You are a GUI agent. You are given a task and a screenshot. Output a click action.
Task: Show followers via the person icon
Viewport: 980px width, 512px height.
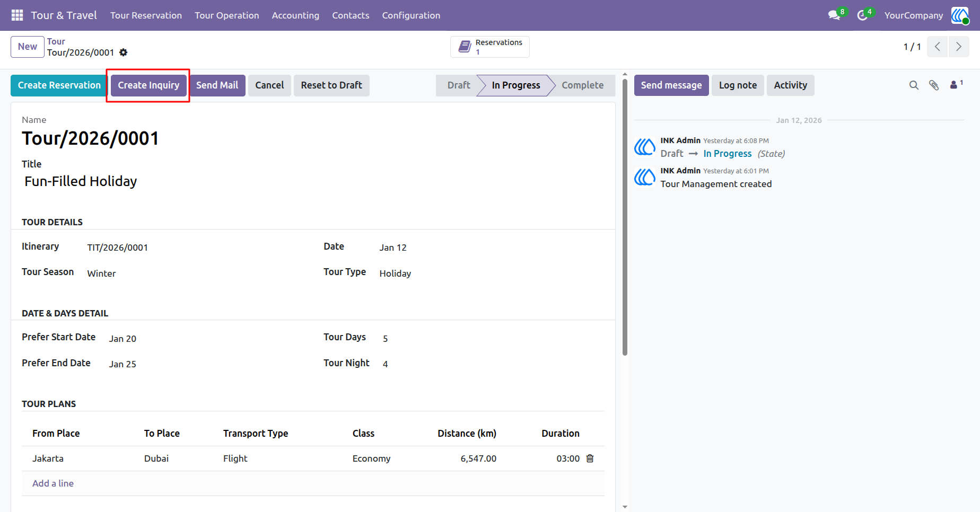pos(956,84)
